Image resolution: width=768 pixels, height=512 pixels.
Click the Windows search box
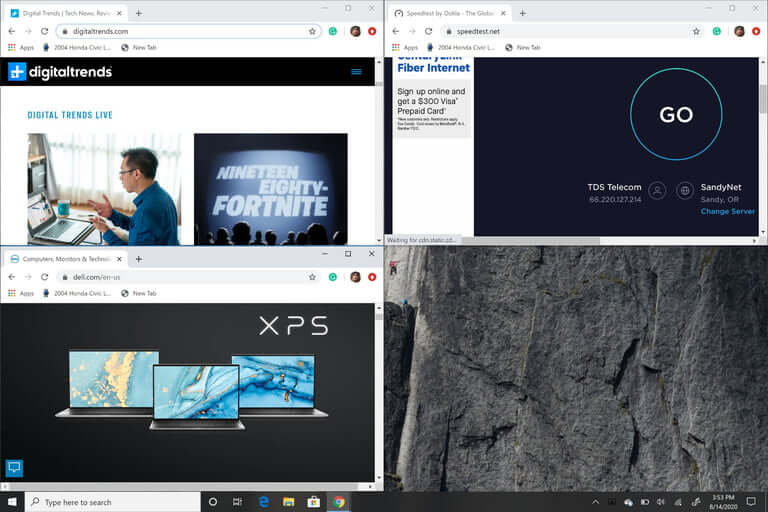[x=113, y=502]
